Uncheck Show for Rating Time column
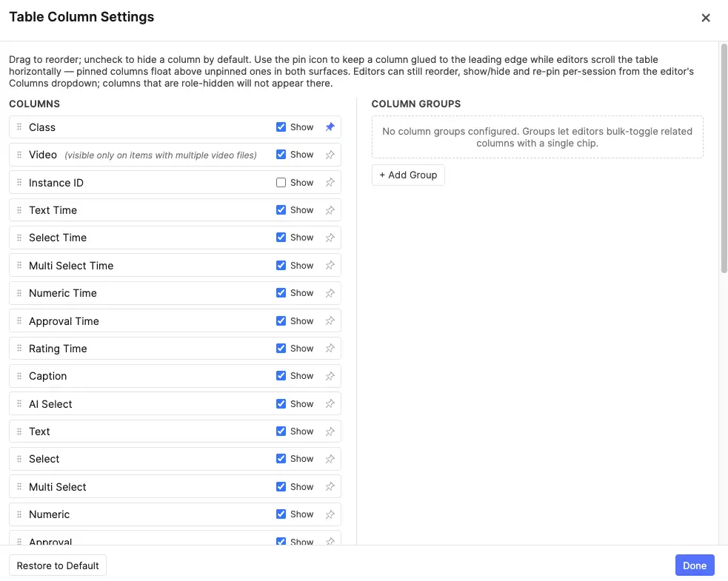Screen dimensions: 728x581 281,348
